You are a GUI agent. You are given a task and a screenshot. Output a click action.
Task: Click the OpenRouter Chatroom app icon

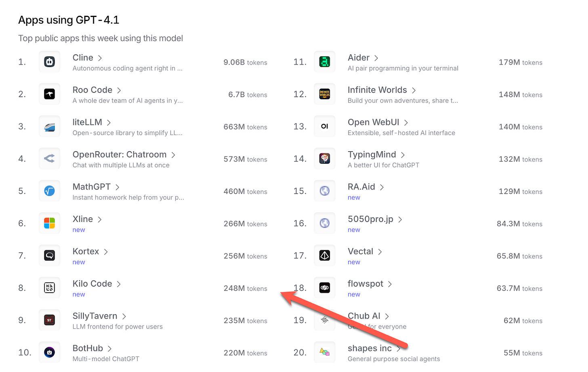[49, 159]
